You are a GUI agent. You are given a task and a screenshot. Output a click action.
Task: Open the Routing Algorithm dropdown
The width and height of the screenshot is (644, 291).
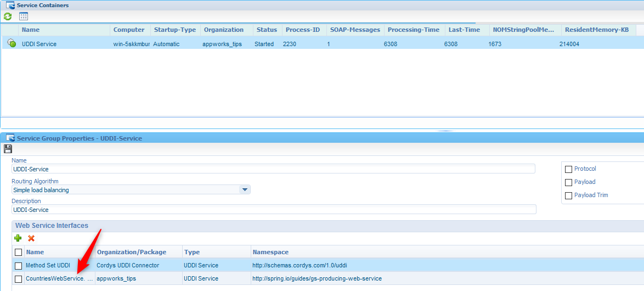pyautogui.click(x=245, y=190)
